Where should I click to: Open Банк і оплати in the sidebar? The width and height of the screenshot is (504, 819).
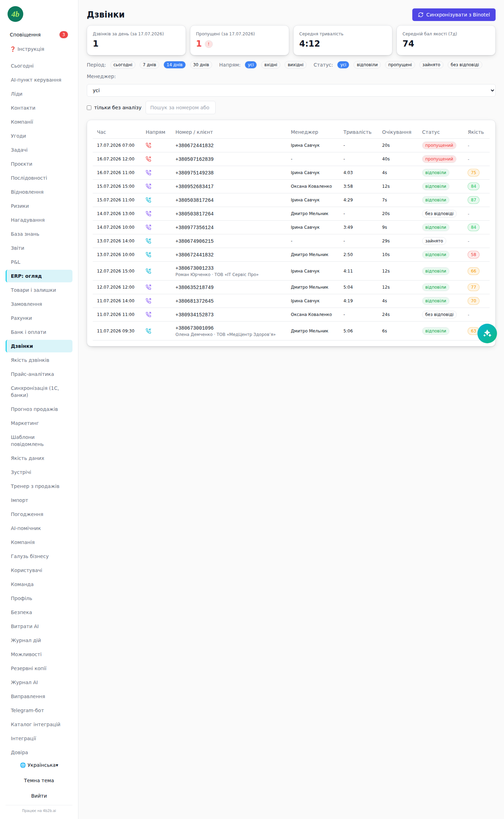(x=39, y=332)
